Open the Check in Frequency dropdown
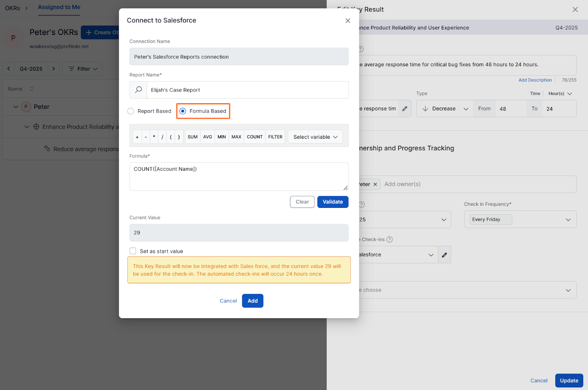 [x=520, y=219]
